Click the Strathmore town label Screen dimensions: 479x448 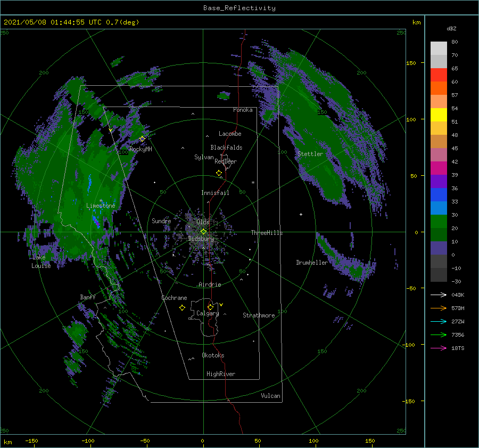(x=259, y=315)
